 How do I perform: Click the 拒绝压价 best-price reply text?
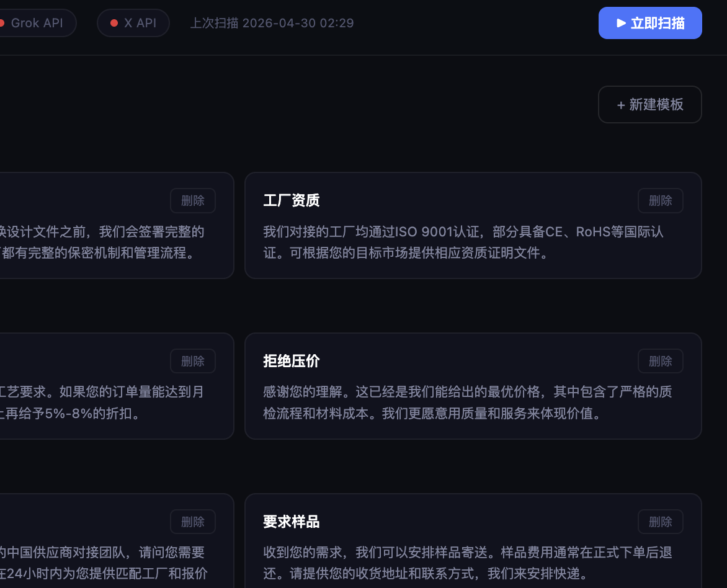pyautogui.click(x=468, y=403)
